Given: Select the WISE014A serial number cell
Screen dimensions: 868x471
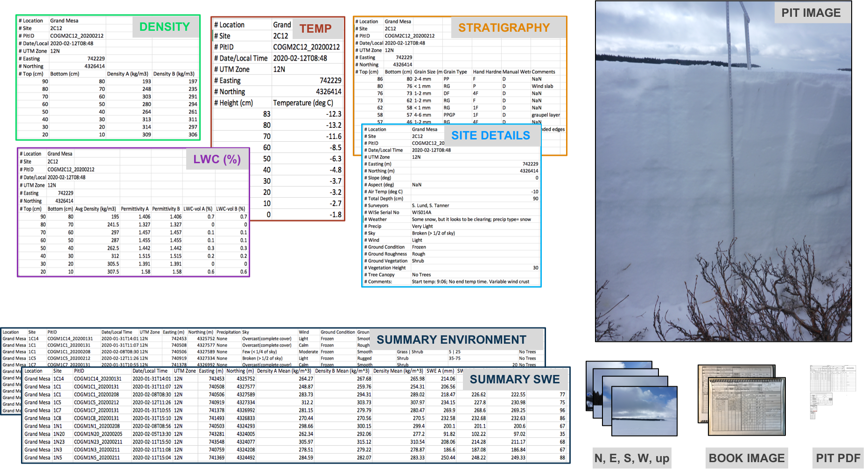Looking at the screenshot, I should pos(421,212).
